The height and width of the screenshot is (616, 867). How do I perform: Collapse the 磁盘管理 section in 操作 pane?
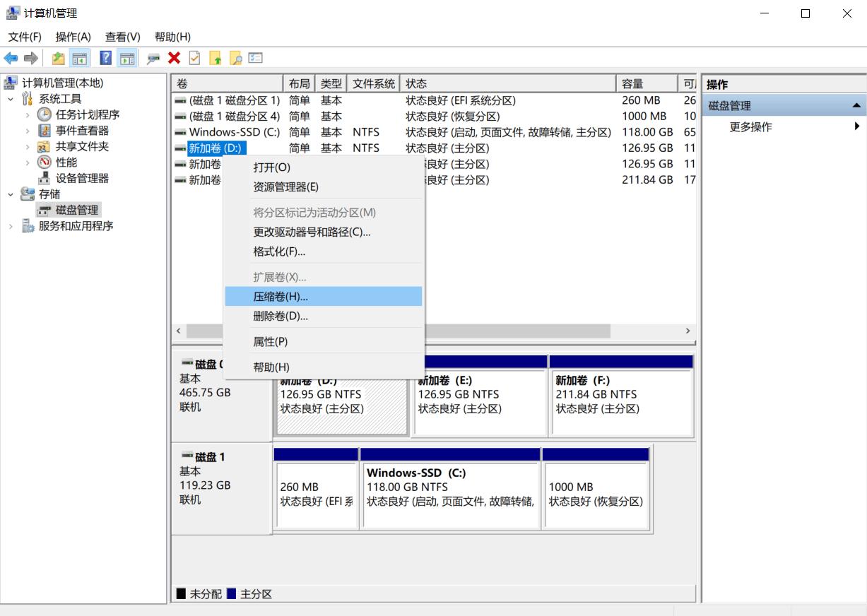click(856, 105)
